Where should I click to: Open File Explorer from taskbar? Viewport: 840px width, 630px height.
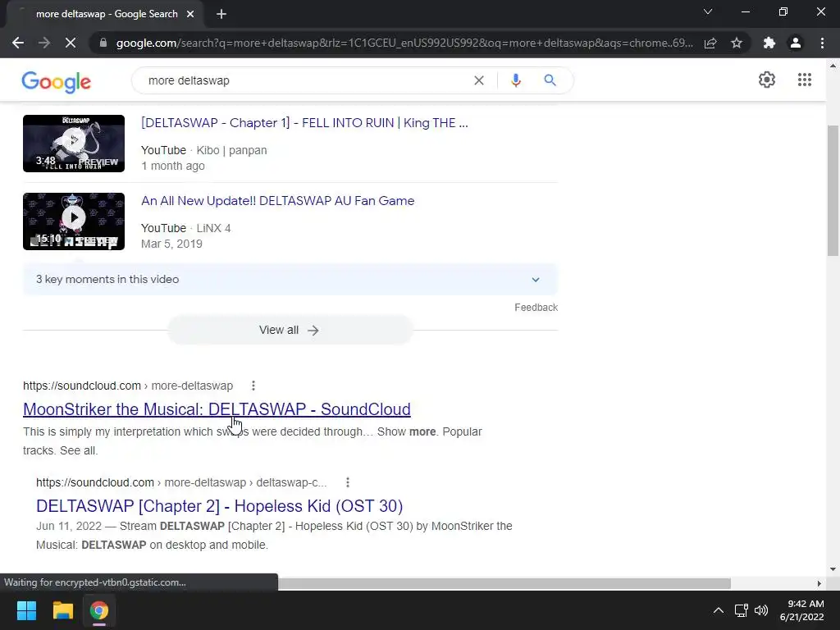tap(62, 610)
